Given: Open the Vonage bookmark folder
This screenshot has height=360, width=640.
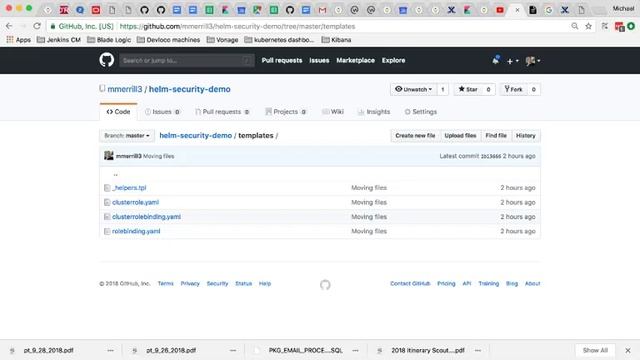Looking at the screenshot, I should pyautogui.click(x=222, y=40).
